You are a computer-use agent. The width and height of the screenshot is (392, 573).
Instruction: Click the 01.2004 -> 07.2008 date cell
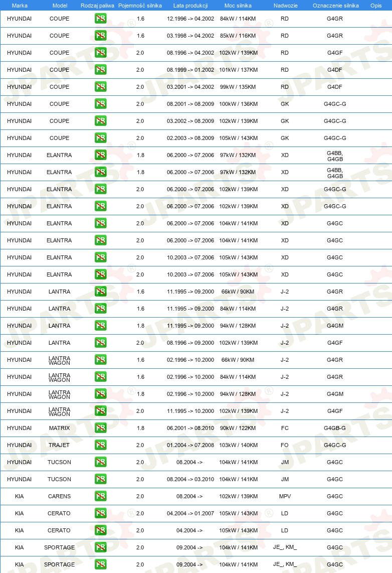190,445
